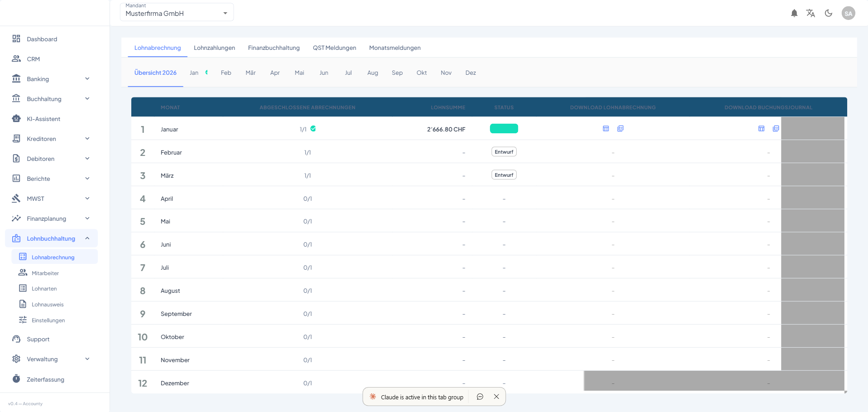Image resolution: width=868 pixels, height=412 pixels.
Task: Open the KI-Assistent robot icon
Action: [16, 119]
